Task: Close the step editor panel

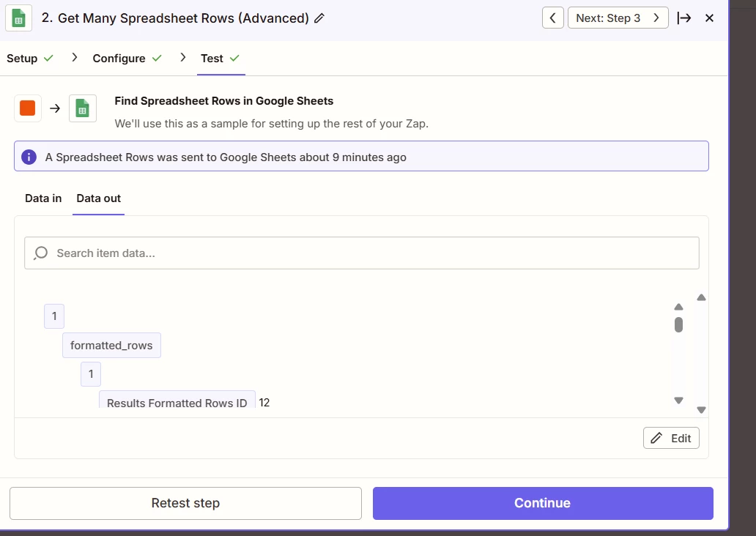Action: [709, 18]
